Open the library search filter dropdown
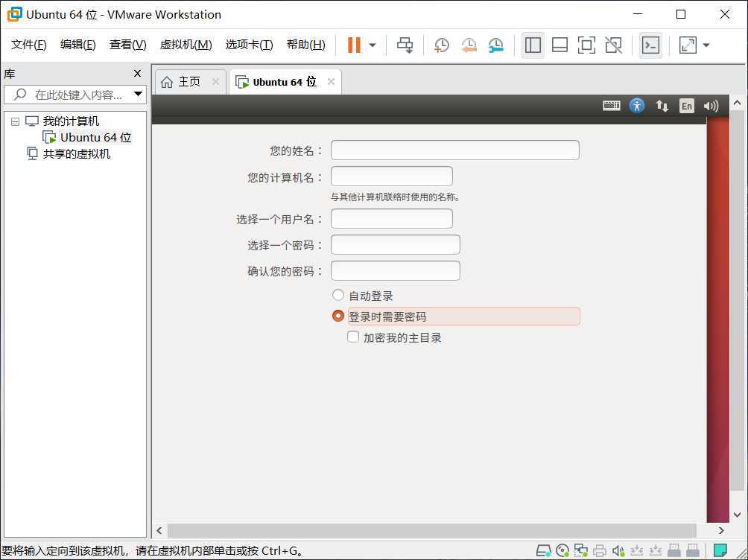The width and height of the screenshot is (748, 560). click(139, 94)
